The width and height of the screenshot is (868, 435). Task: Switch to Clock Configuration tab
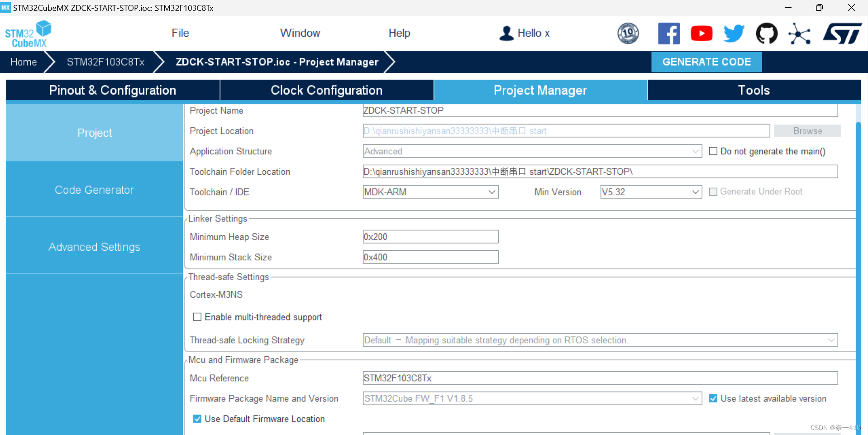327,90
